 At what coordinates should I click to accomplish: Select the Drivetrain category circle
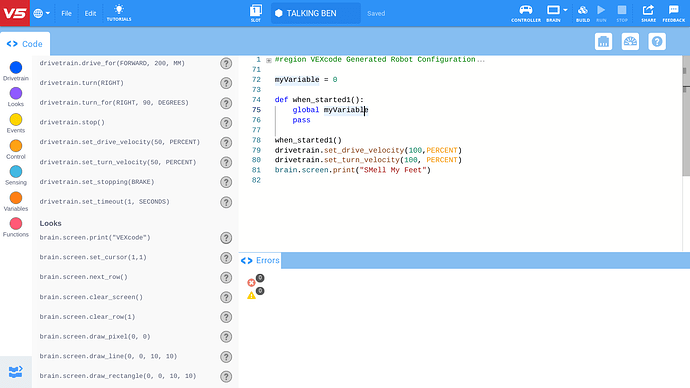point(16,67)
